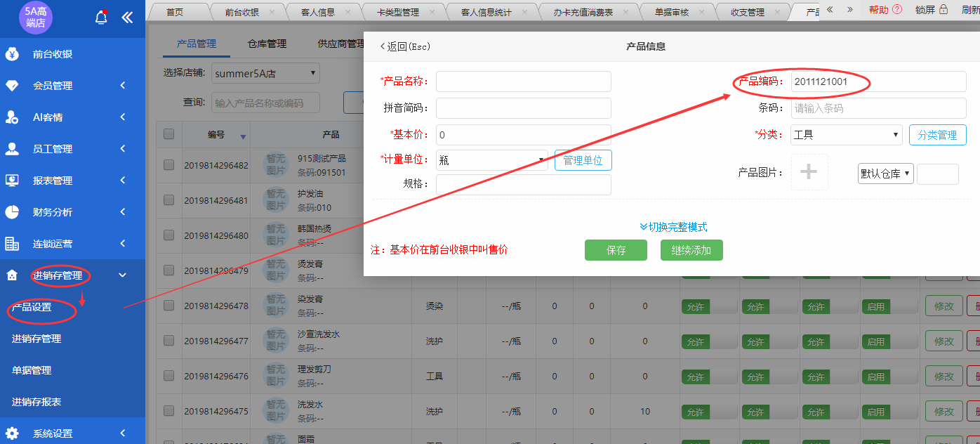Open 进销存报表 in the sidebar submenu
980x444 pixels.
point(37,402)
